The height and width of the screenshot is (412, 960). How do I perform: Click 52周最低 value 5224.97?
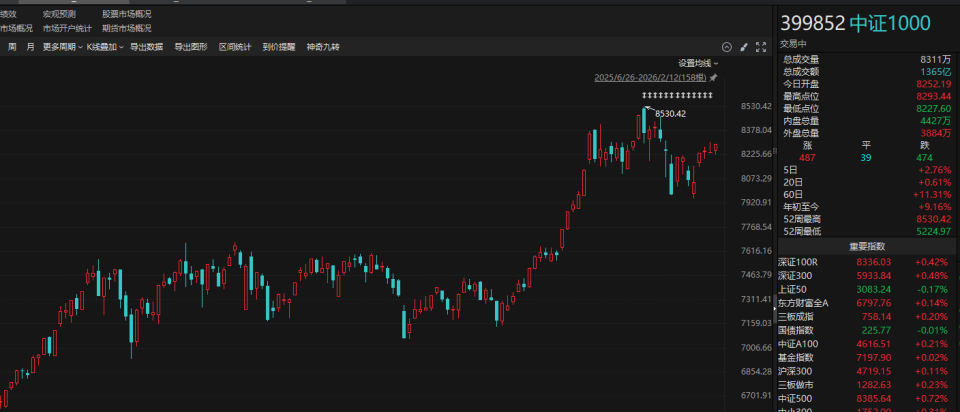[x=934, y=231]
